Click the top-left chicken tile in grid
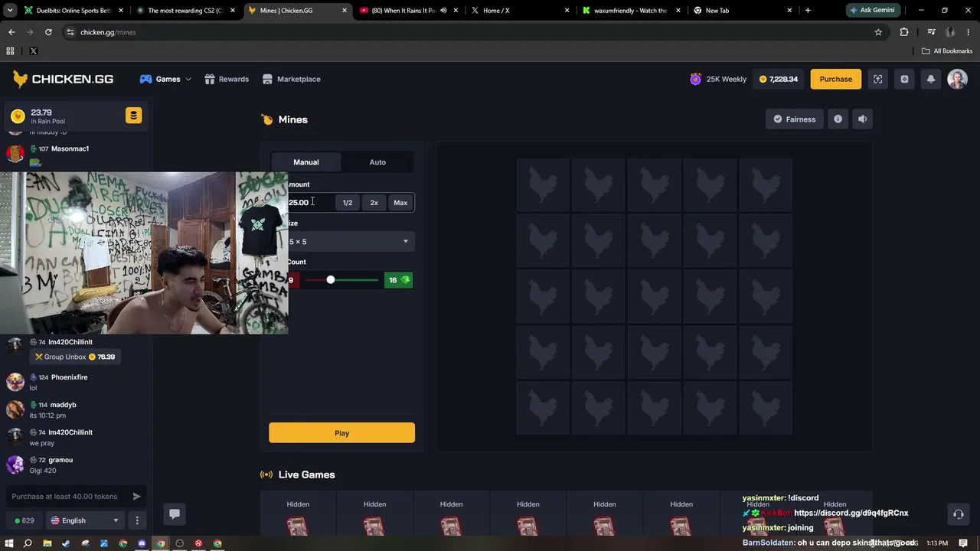This screenshot has width=980, height=551. (x=543, y=184)
